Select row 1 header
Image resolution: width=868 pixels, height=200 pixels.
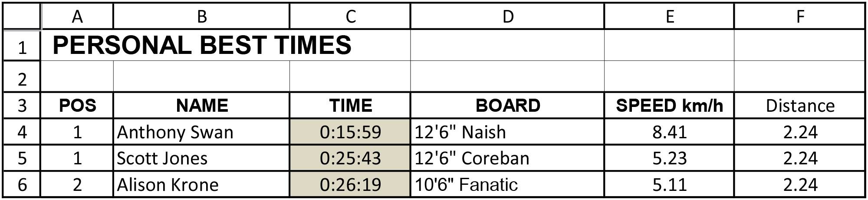tap(22, 45)
